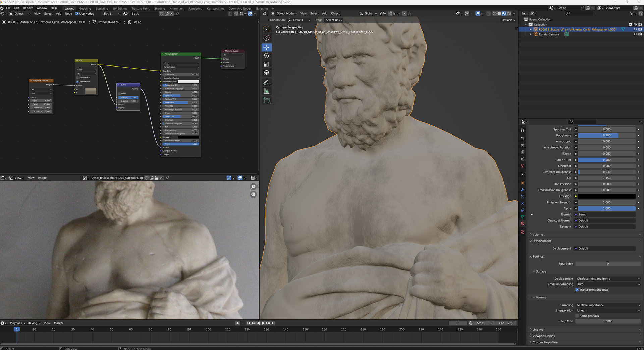This screenshot has width=644, height=350.
Task: Select the Annotate pencil tool
Action: tap(266, 82)
